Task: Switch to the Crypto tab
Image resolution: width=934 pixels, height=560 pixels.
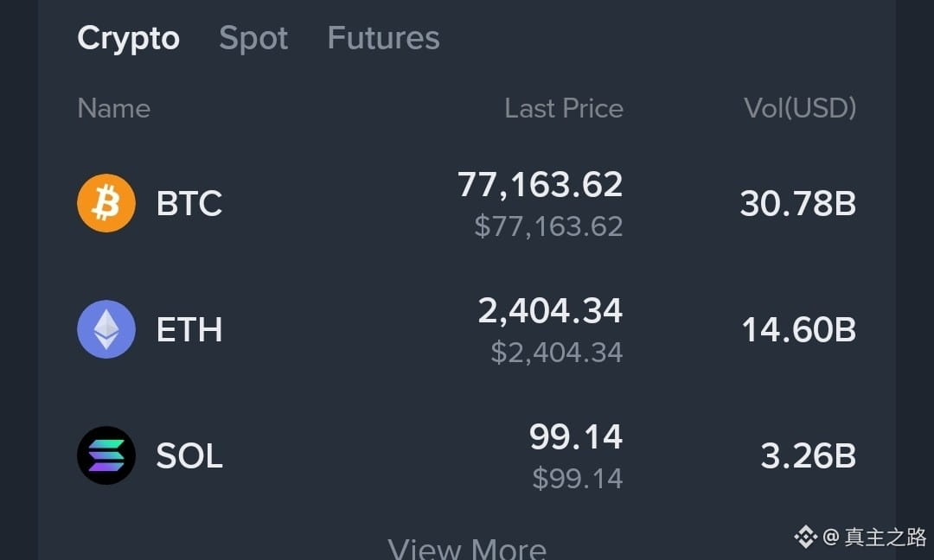Action: coord(128,39)
